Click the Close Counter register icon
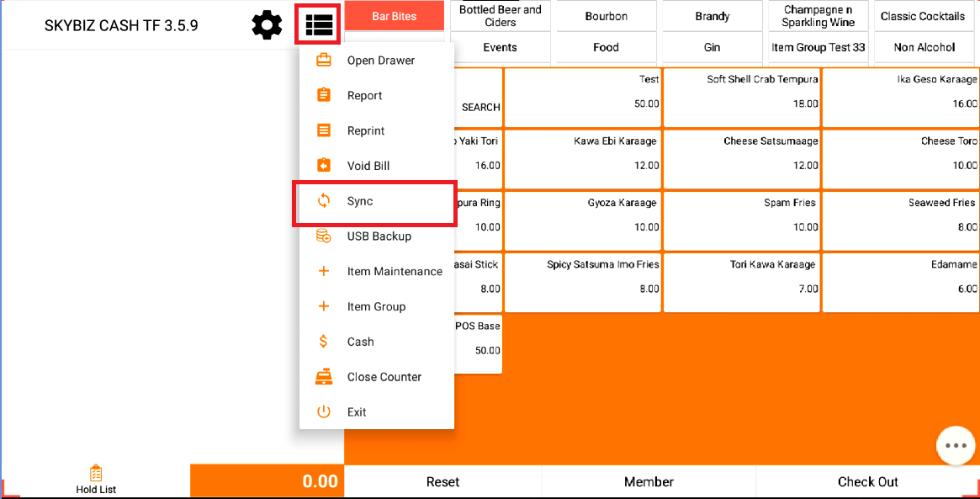Screen dimensions: 980x499 (x=324, y=377)
